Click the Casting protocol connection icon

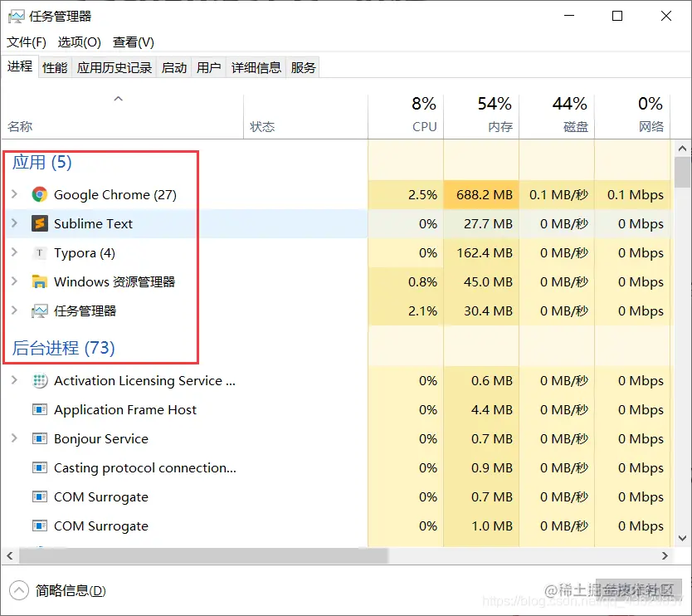click(x=39, y=467)
